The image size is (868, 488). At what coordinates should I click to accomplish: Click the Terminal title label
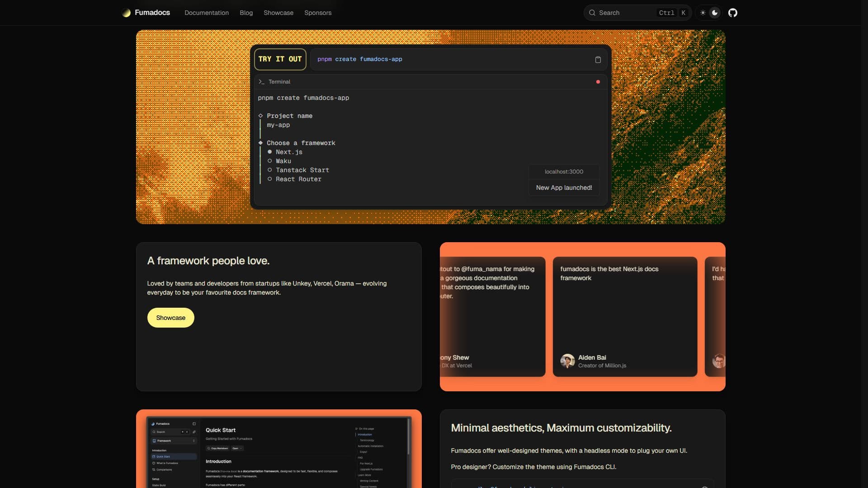[279, 82]
